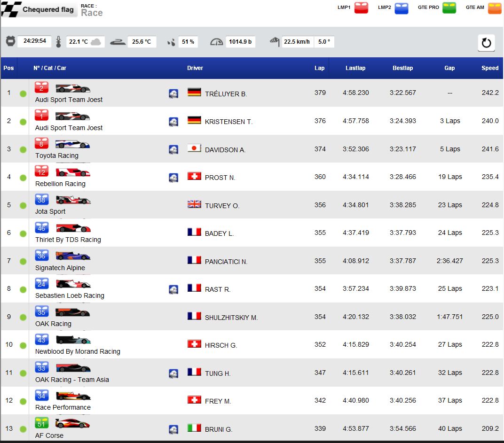
Task: Click the helmet icon beside Kristensen
Action: tap(173, 122)
